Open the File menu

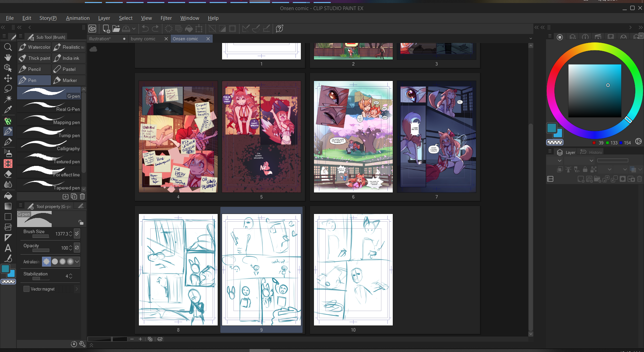tap(10, 18)
